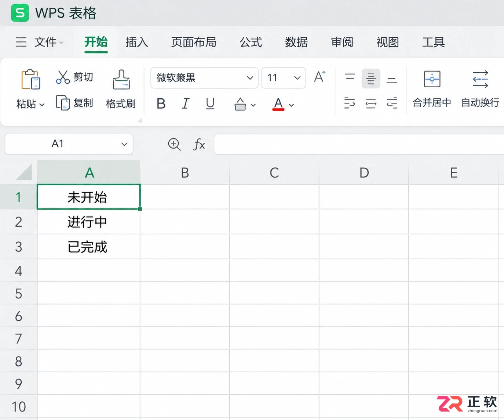
Task: Select column D header
Action: point(364,172)
